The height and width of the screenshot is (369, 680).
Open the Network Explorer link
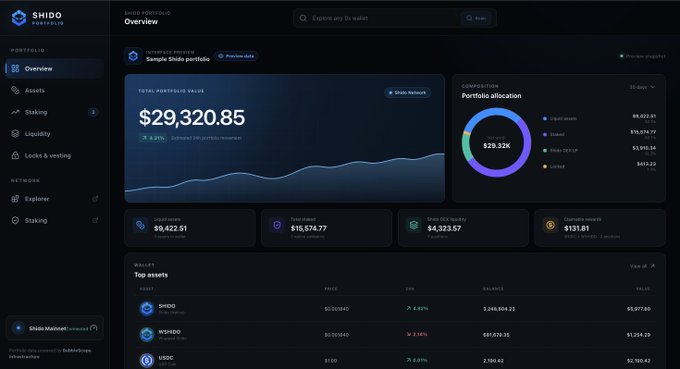click(x=55, y=199)
